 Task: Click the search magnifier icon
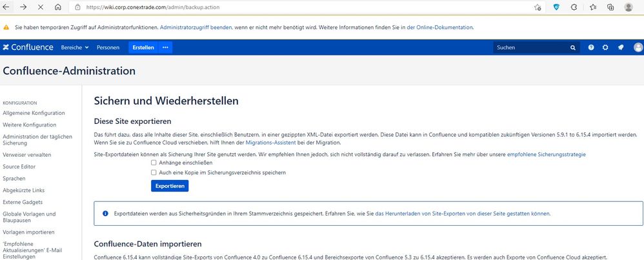(x=573, y=48)
